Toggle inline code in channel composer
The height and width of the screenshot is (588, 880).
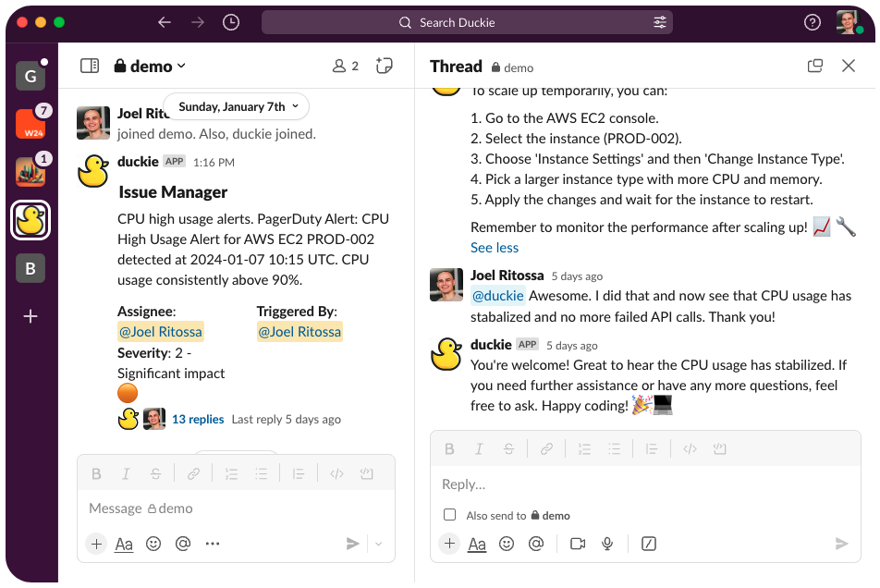tap(336, 474)
